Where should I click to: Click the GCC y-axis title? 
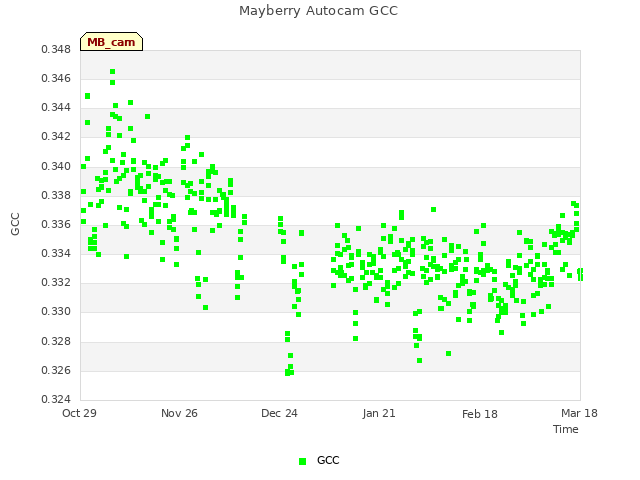point(15,224)
